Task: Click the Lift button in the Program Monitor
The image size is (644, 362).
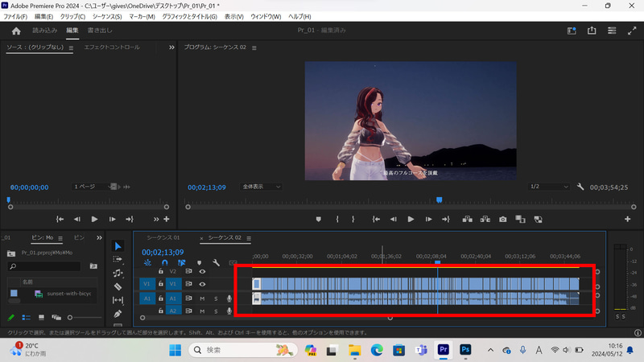Action: (467, 219)
